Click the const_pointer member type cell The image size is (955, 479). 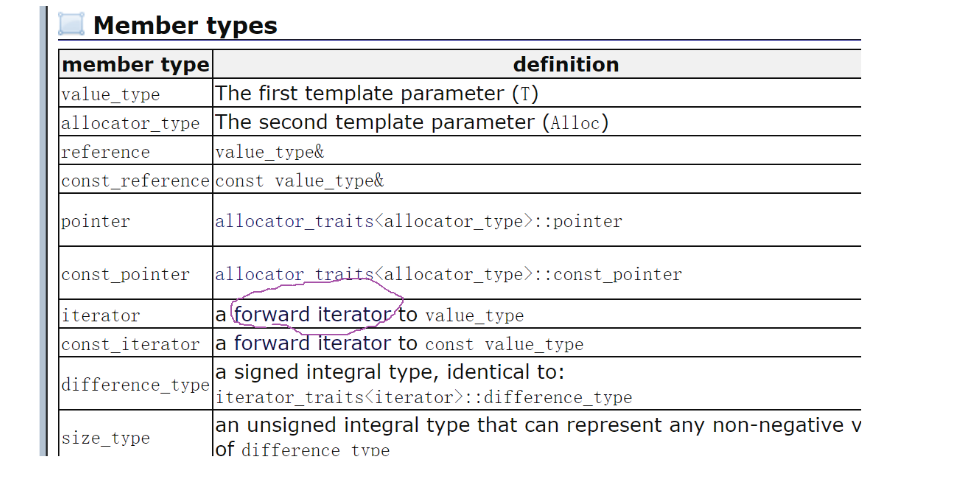125,274
